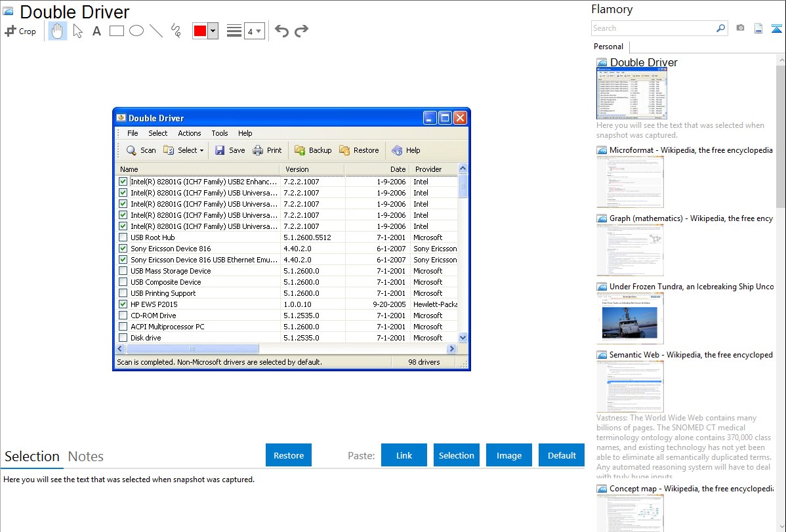The height and width of the screenshot is (532, 786).
Task: Choose the arrow pointer tool
Action: click(x=77, y=31)
